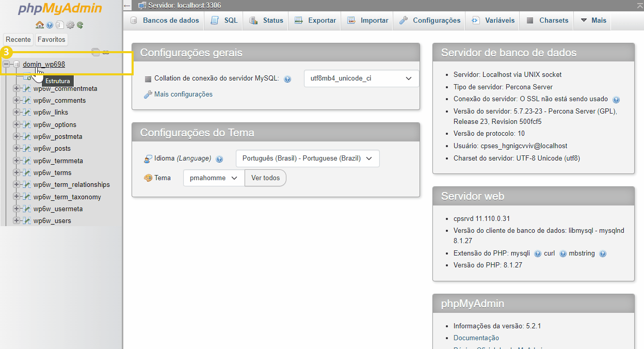Select the wp6w_users table

[x=52, y=220]
